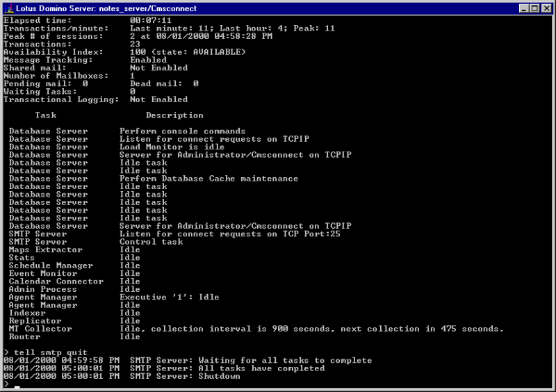Screen dimensions: 556x392
Task: Click the 'Task' column header
Action: click(45, 115)
